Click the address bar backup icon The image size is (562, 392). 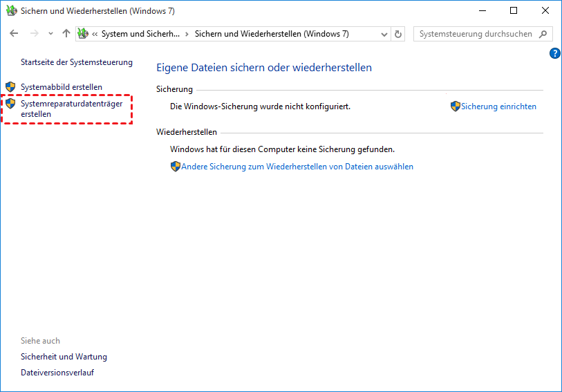[x=83, y=34]
